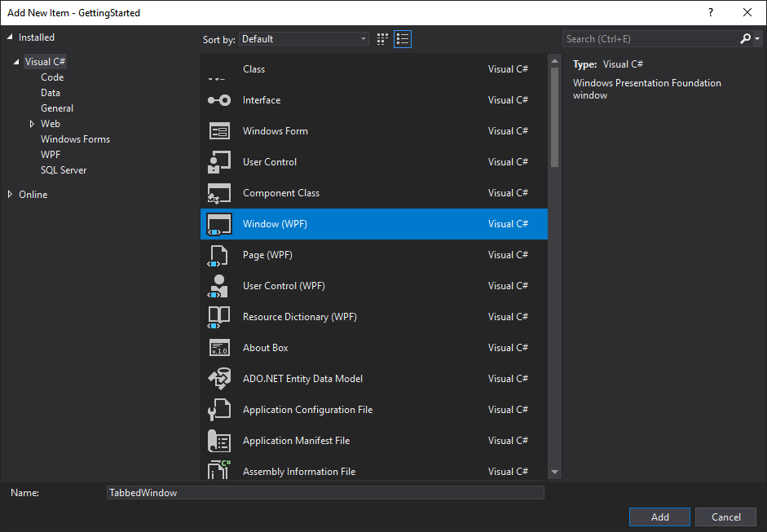The height and width of the screenshot is (532, 767).
Task: Expand the Online tree node
Action: click(11, 195)
